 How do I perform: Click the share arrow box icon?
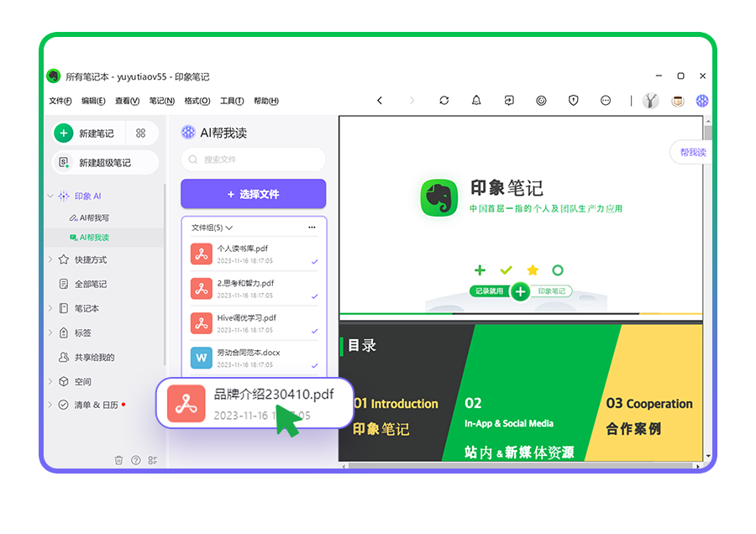pos(509,100)
